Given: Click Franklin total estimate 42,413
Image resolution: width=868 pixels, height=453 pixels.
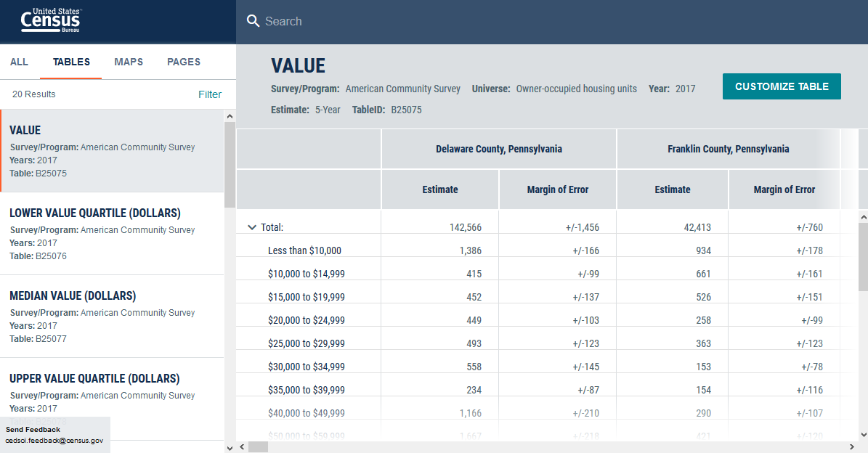Looking at the screenshot, I should click(x=697, y=227).
